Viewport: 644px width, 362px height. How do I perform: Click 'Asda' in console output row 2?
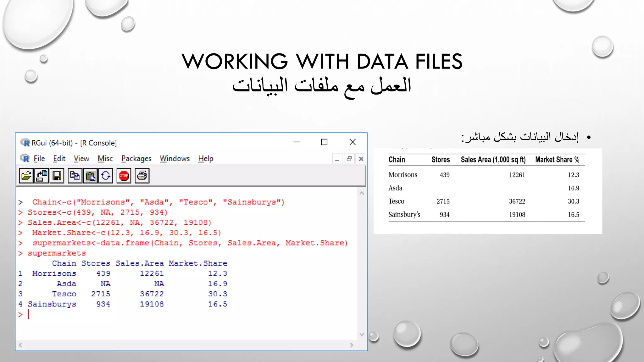click(x=66, y=284)
